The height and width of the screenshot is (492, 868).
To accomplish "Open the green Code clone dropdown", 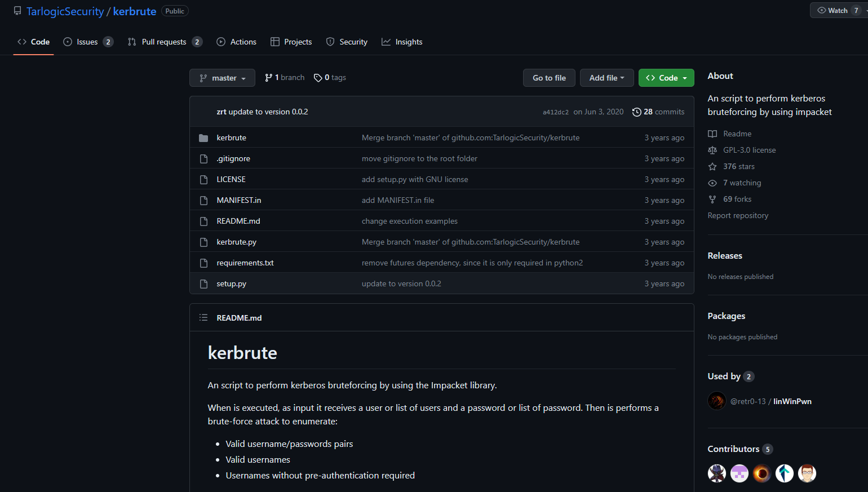I will tap(666, 78).
